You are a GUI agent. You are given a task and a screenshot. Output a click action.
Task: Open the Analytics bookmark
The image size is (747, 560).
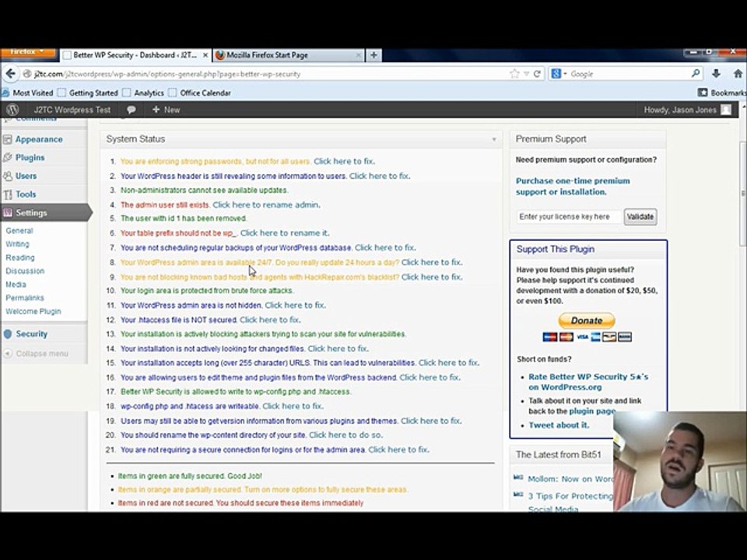(x=143, y=93)
